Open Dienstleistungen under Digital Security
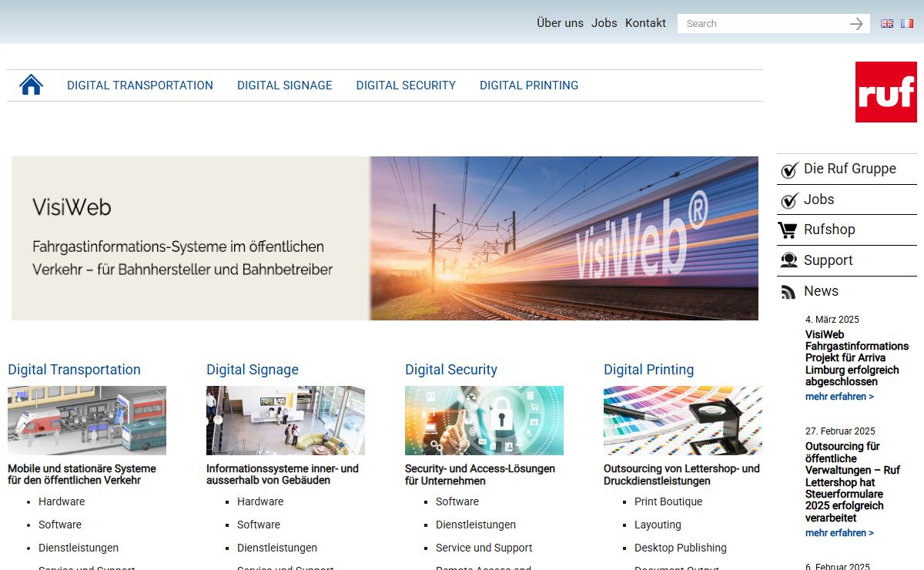 (x=476, y=525)
